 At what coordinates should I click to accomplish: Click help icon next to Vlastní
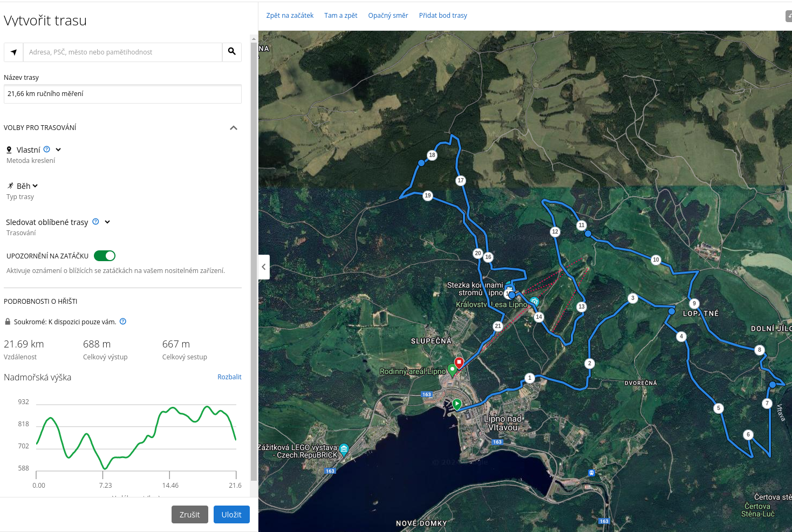click(x=47, y=149)
